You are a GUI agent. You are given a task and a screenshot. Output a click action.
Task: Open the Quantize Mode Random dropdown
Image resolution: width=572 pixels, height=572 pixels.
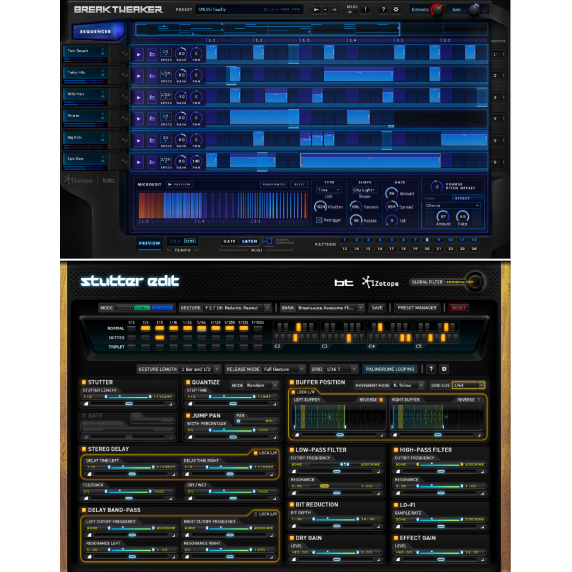[262, 385]
